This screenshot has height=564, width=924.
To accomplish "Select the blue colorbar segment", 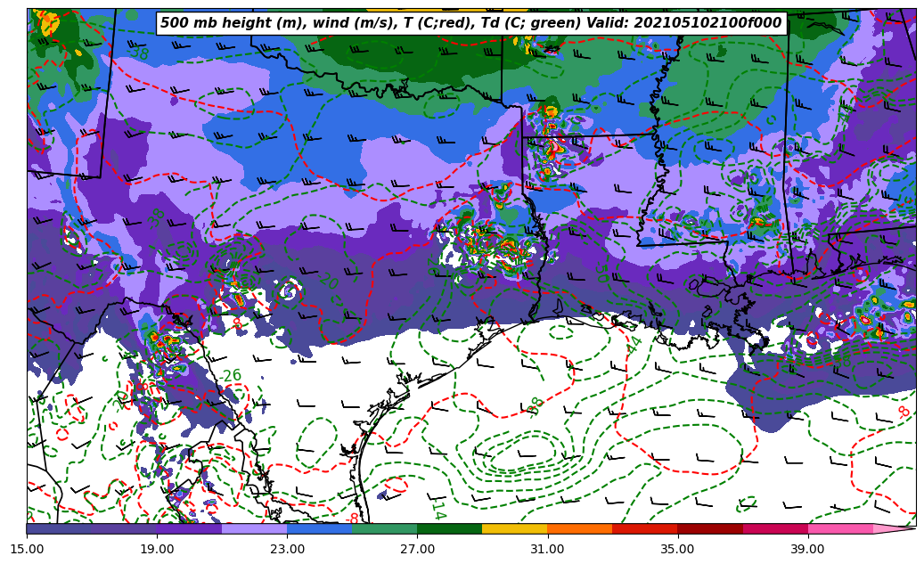I will (x=319, y=528).
